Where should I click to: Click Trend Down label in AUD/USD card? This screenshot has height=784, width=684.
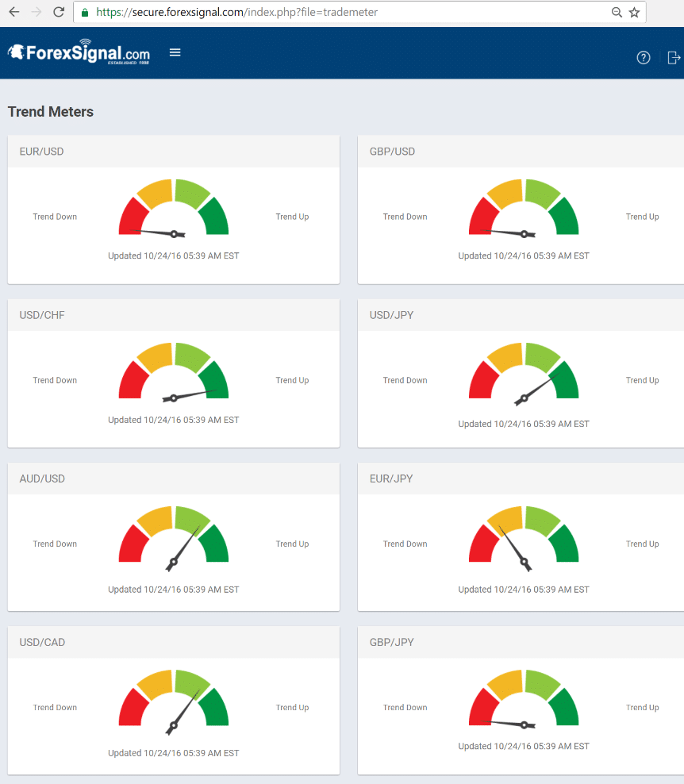pyautogui.click(x=55, y=544)
